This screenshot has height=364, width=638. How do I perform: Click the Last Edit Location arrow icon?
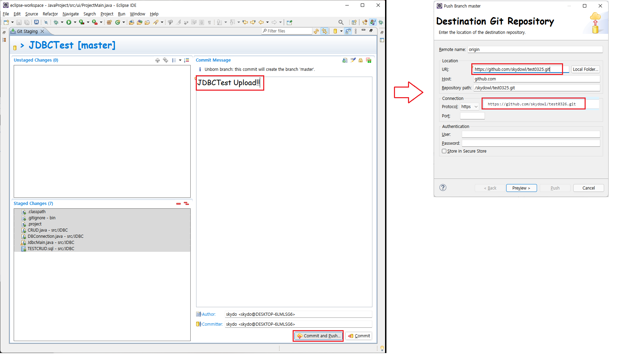point(245,22)
